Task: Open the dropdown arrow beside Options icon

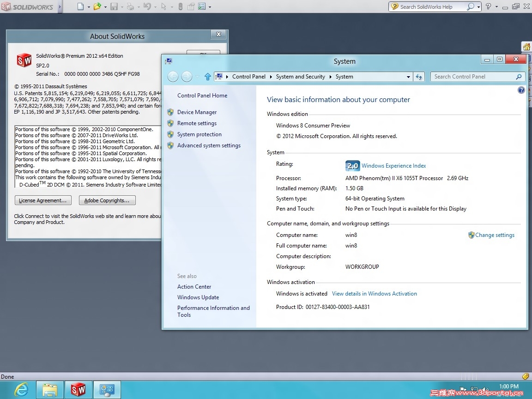Action: (x=210, y=7)
